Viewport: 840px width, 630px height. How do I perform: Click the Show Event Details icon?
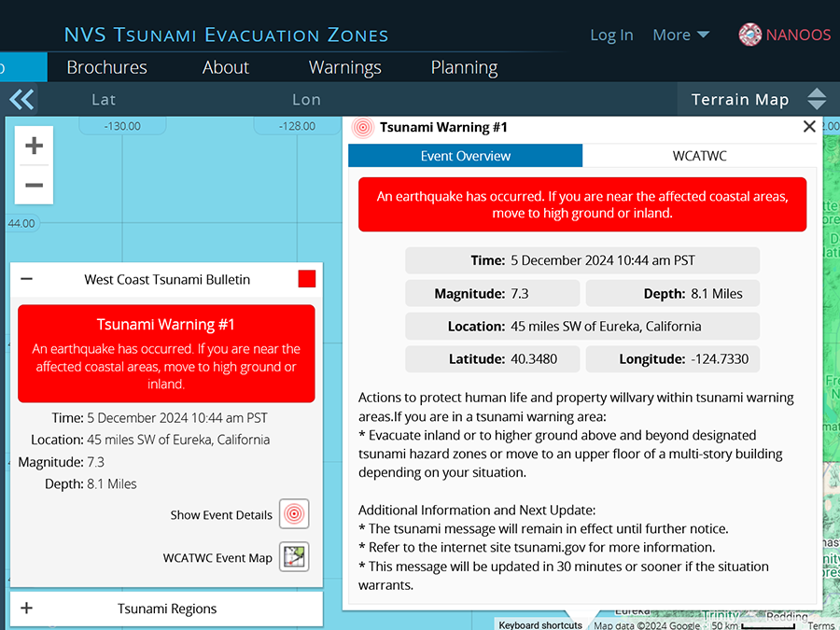pos(294,514)
